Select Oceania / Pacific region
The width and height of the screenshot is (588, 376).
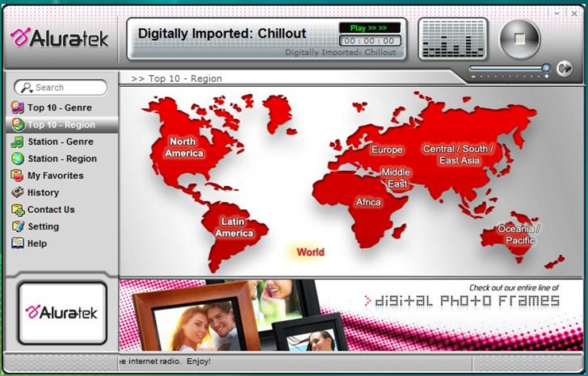pos(519,235)
